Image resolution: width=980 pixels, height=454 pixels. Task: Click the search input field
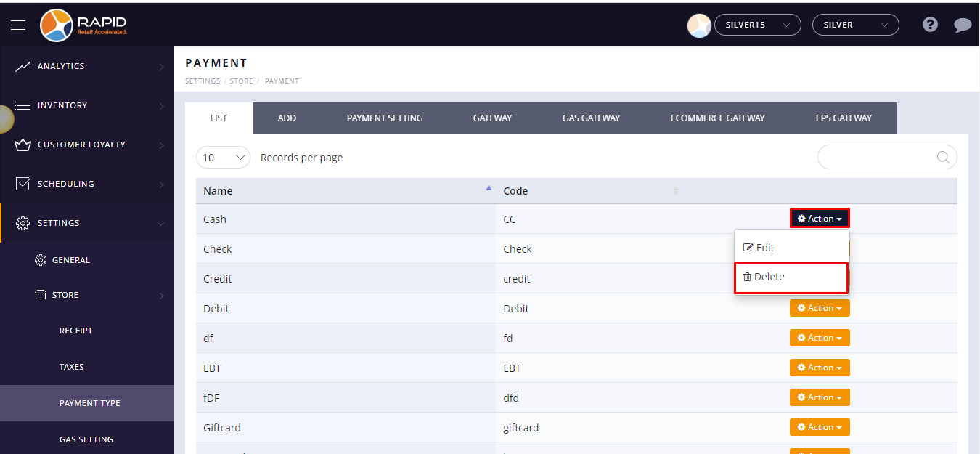878,158
